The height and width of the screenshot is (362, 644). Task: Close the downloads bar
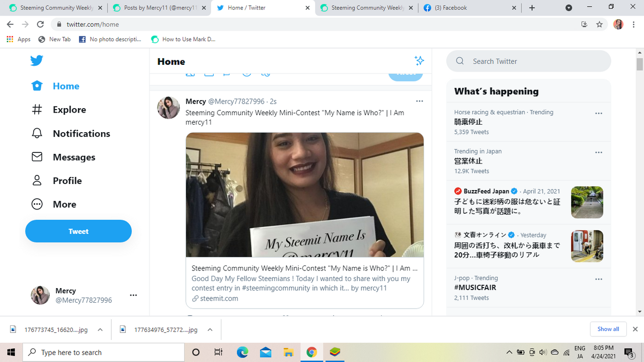(635, 329)
